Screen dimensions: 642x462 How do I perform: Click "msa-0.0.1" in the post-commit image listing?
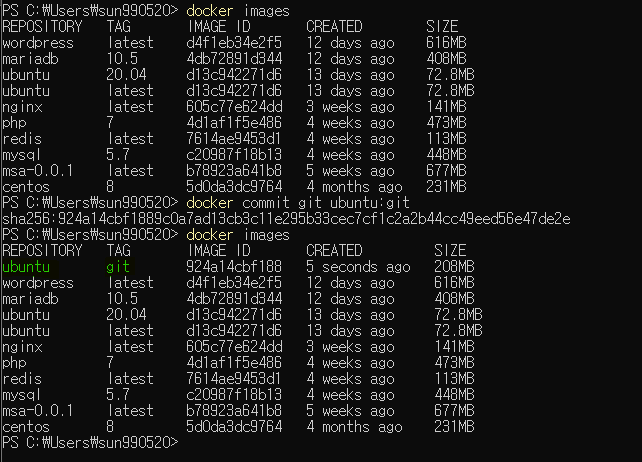coord(38,411)
